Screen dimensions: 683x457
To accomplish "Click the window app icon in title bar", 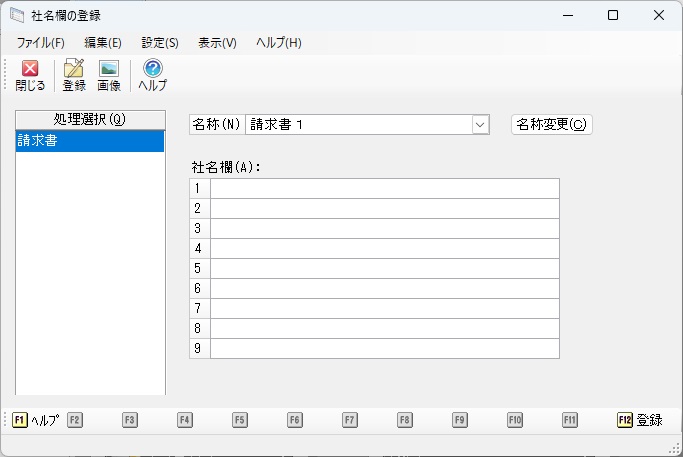I will [x=17, y=15].
